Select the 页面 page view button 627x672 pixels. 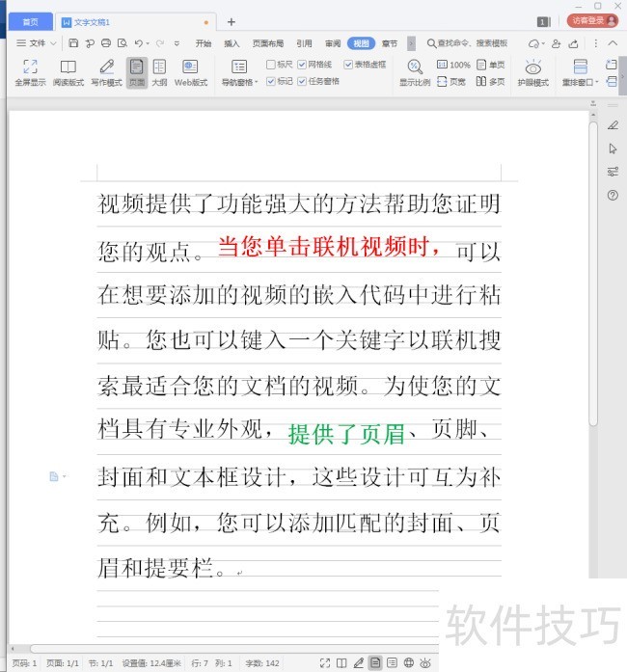pos(137,72)
